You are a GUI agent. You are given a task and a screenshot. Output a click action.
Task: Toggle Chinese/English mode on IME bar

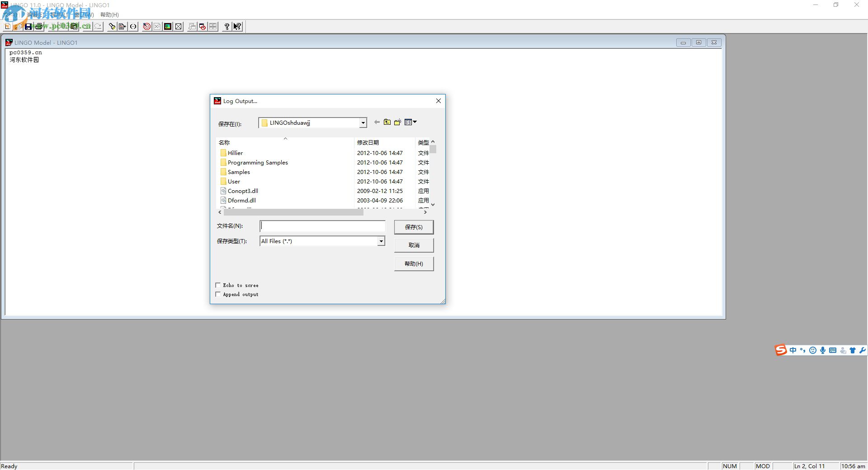pyautogui.click(x=793, y=350)
